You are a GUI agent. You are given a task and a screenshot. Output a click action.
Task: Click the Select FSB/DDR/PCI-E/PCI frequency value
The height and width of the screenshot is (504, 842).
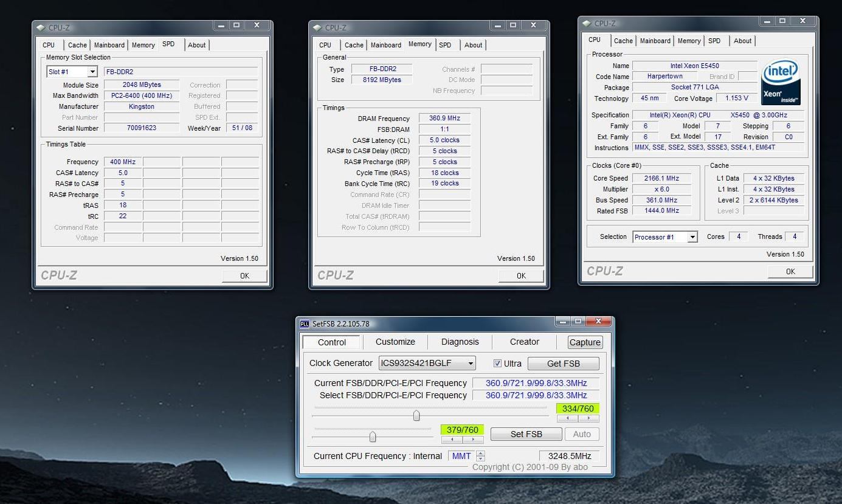536,395
